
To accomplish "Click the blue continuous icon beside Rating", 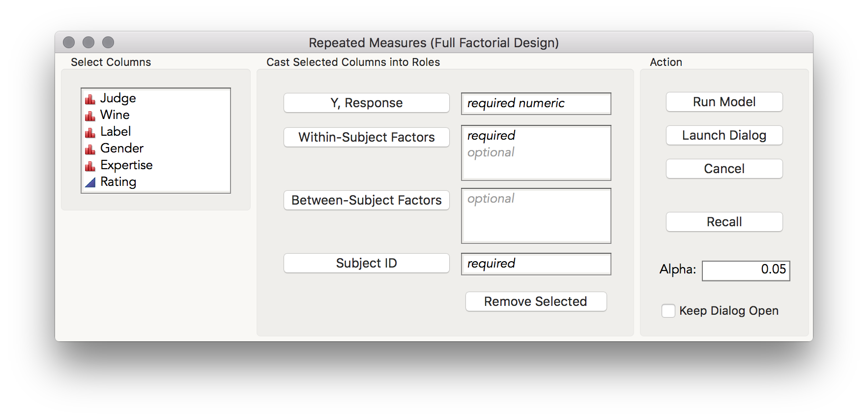I will pyautogui.click(x=90, y=182).
